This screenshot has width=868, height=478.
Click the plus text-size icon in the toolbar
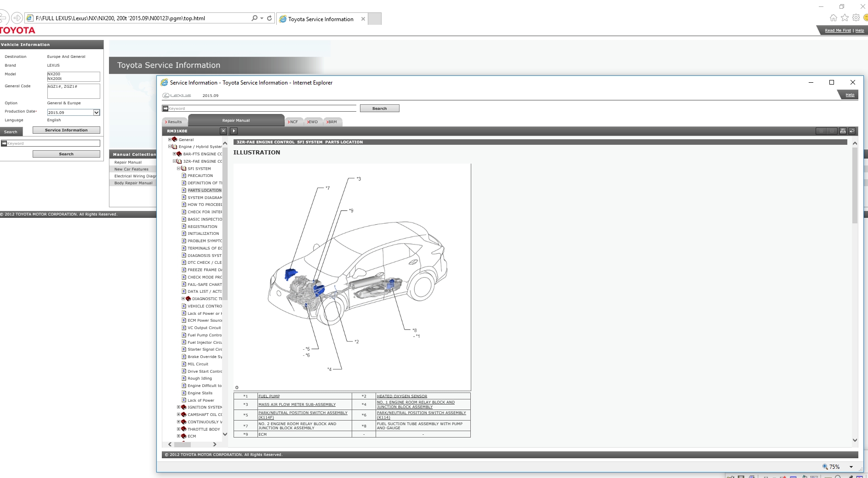[821, 131]
